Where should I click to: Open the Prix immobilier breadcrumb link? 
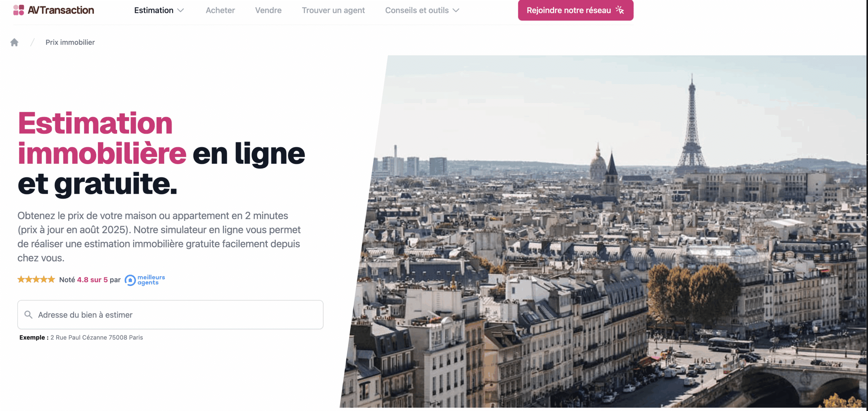point(70,42)
